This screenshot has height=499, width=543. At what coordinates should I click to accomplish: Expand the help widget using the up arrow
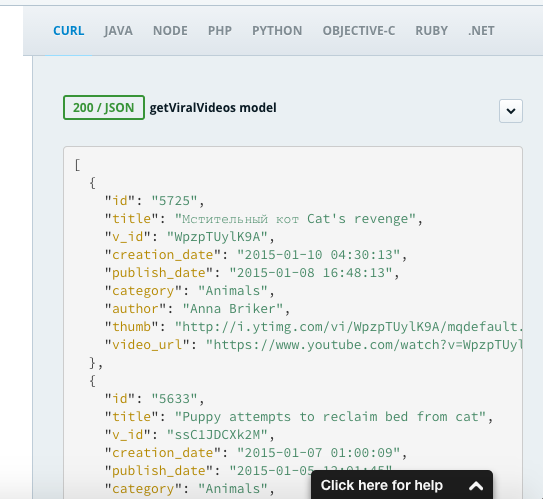tap(476, 486)
